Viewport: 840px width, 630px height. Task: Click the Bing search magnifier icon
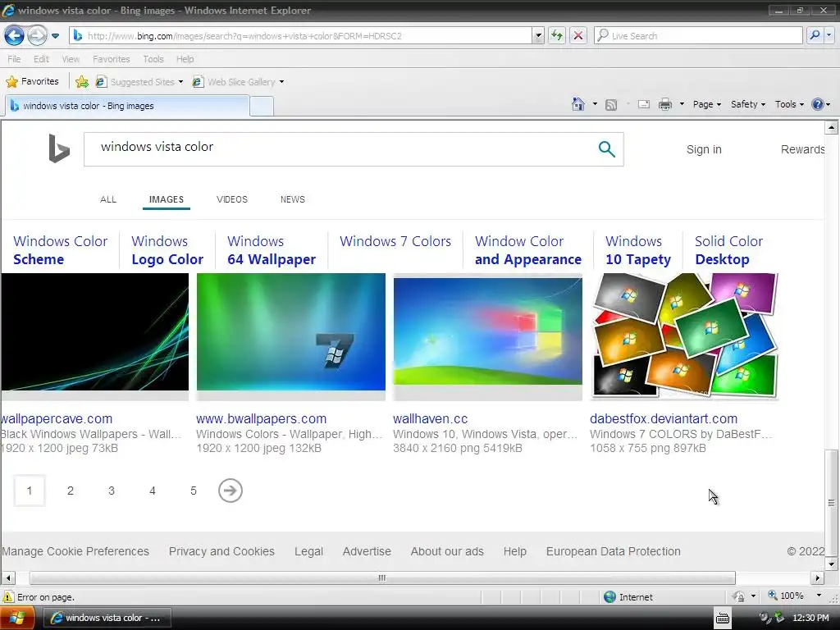pos(606,149)
